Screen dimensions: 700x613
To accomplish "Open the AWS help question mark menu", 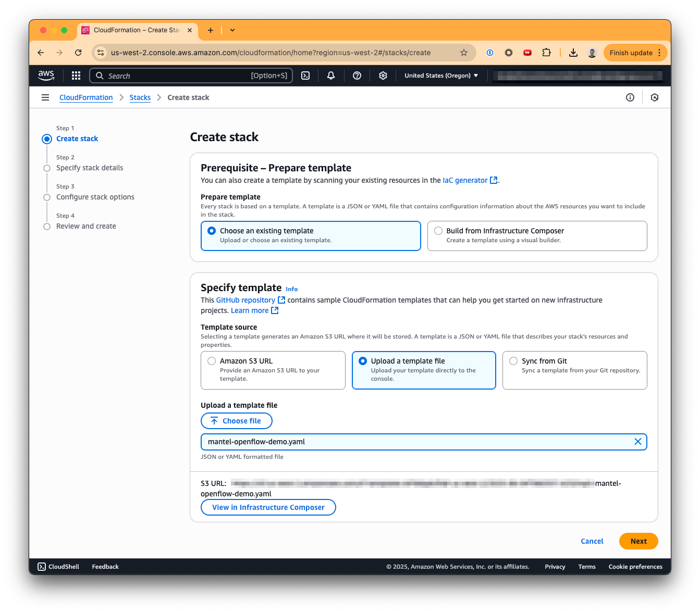I will point(357,76).
